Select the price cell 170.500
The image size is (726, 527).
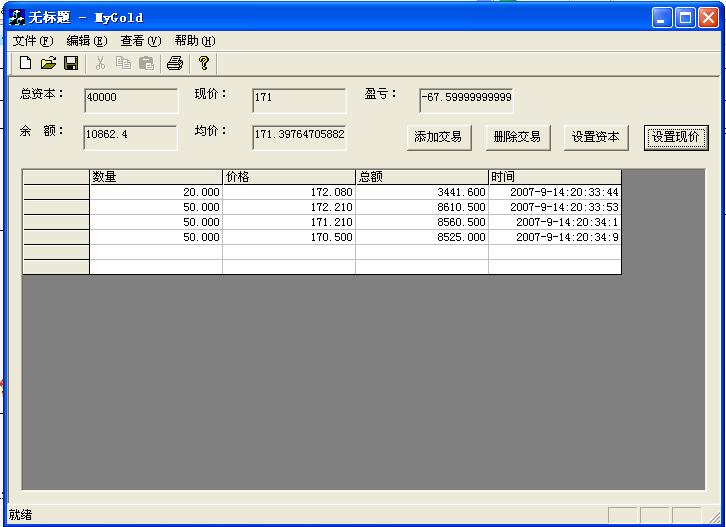(x=289, y=237)
